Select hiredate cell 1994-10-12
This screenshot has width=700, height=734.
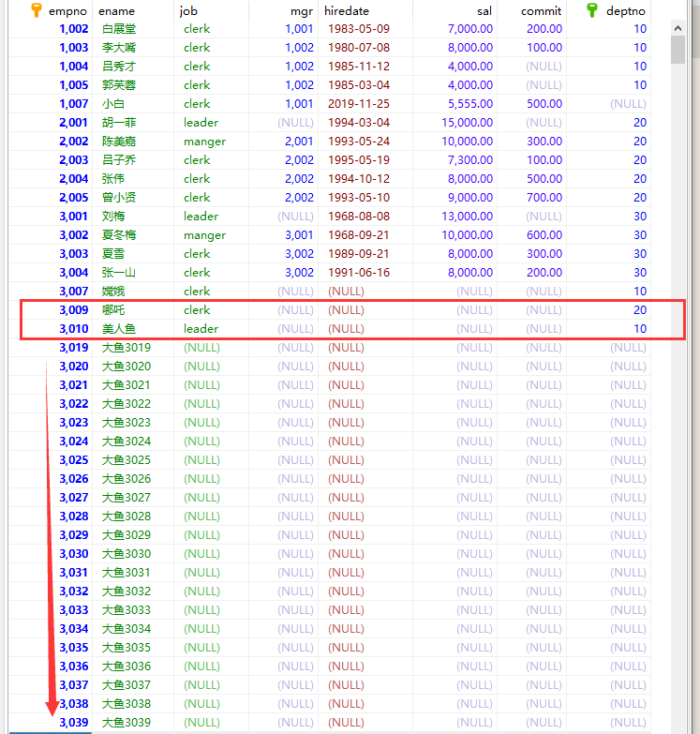tap(365, 179)
